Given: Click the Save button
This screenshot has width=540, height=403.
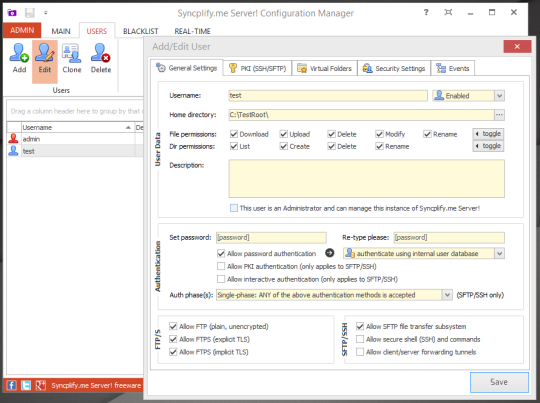Looking at the screenshot, I should [x=499, y=382].
